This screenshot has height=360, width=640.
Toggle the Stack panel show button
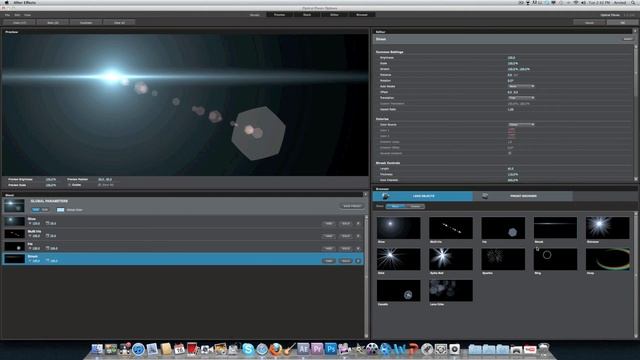[x=307, y=15]
